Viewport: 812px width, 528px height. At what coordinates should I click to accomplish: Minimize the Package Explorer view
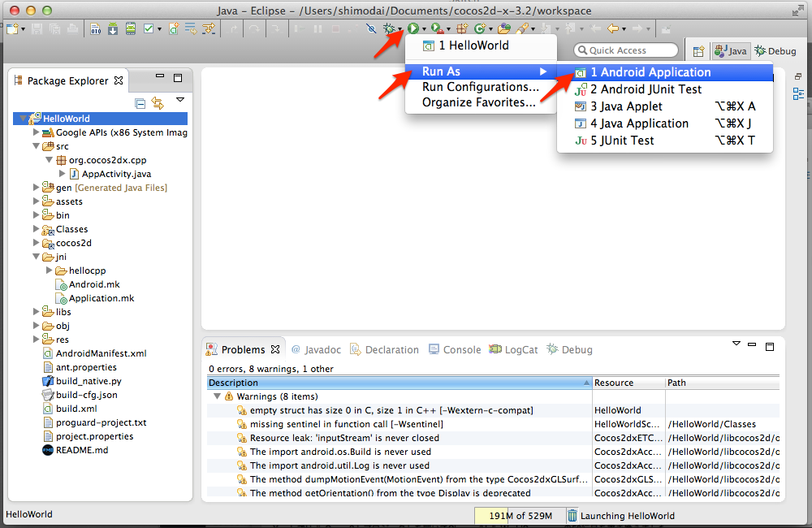(x=160, y=76)
